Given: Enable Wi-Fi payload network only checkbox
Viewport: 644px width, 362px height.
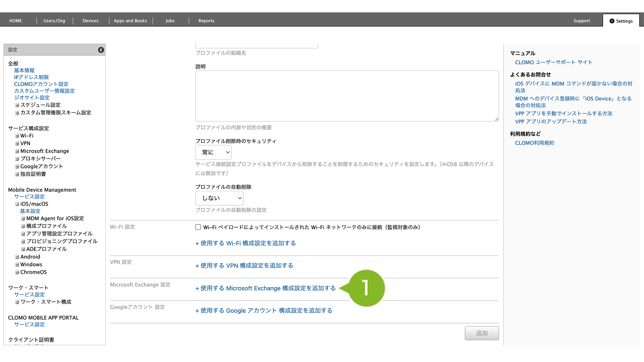Looking at the screenshot, I should click(x=198, y=227).
